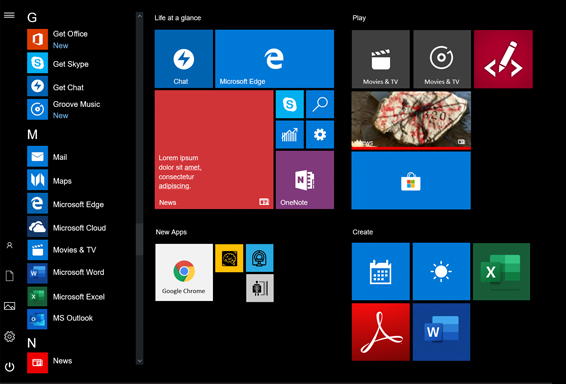Open the wide Microsoft Edge tile
The height and width of the screenshot is (384, 566).
[x=274, y=59]
